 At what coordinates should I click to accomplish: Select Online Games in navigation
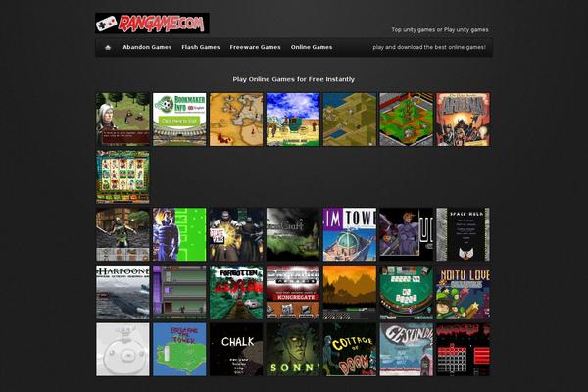[x=312, y=47]
